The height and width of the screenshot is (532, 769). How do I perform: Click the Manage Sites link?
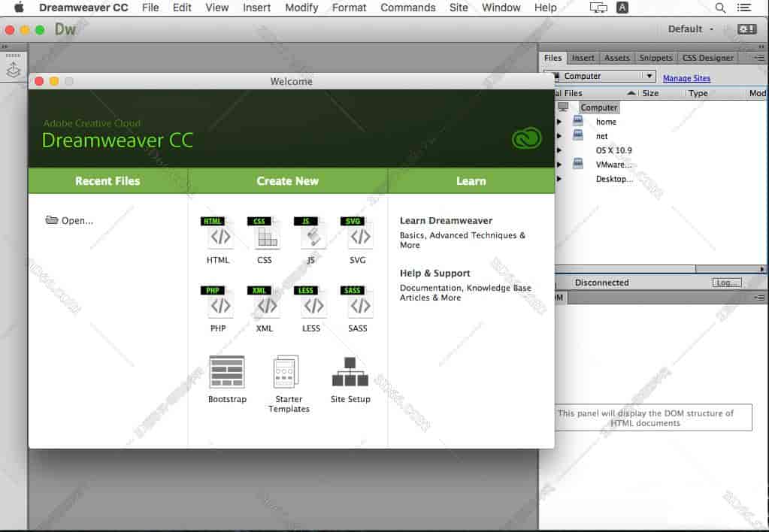[x=686, y=77]
